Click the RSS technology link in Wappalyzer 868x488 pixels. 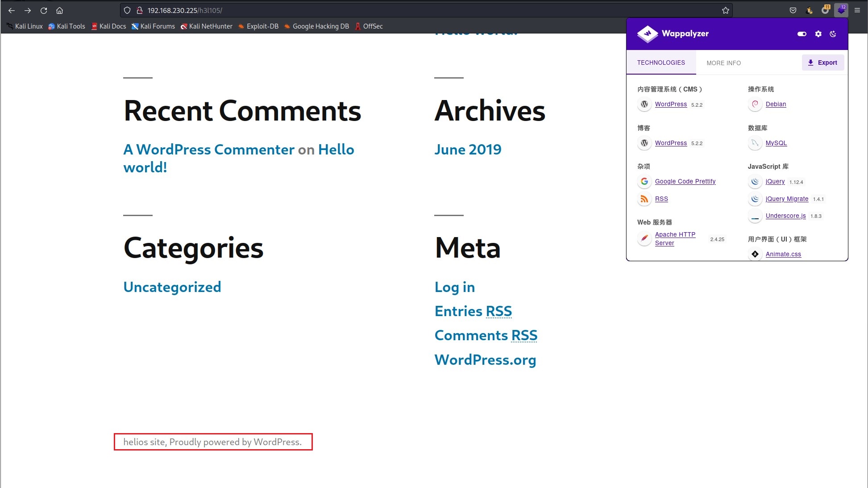click(x=661, y=199)
